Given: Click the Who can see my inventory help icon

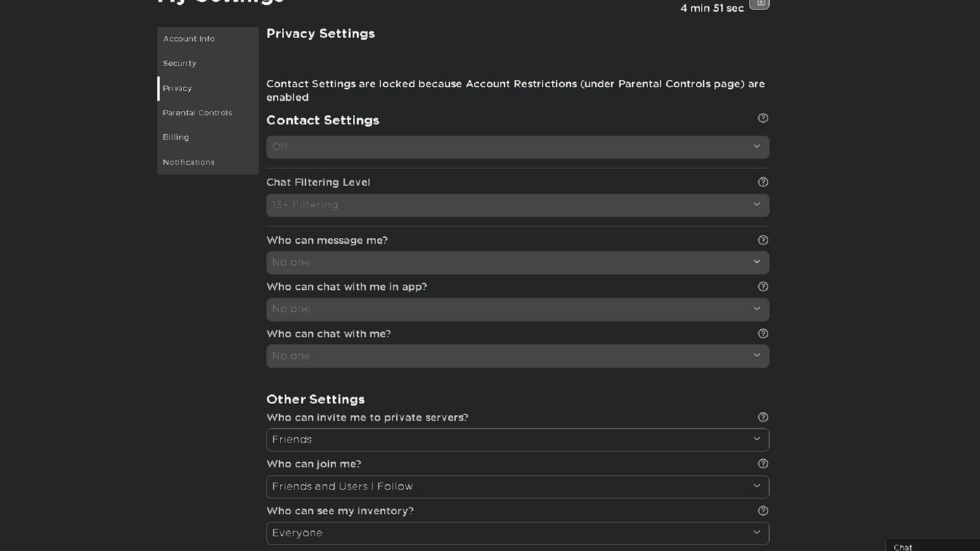Looking at the screenshot, I should (763, 511).
